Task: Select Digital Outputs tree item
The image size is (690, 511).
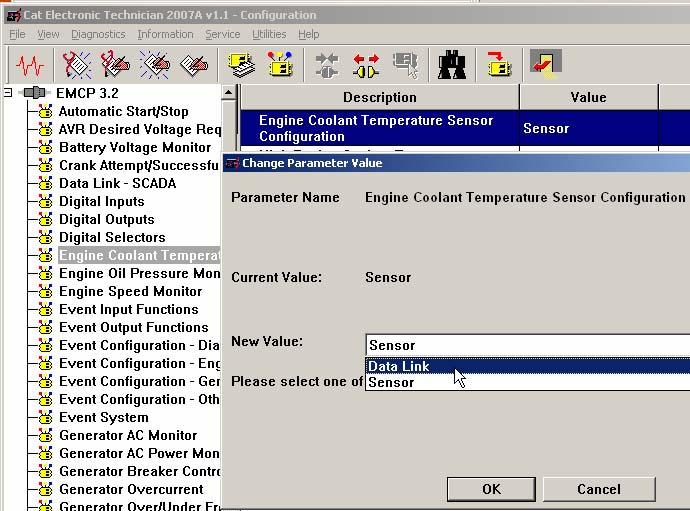Action: 107,220
